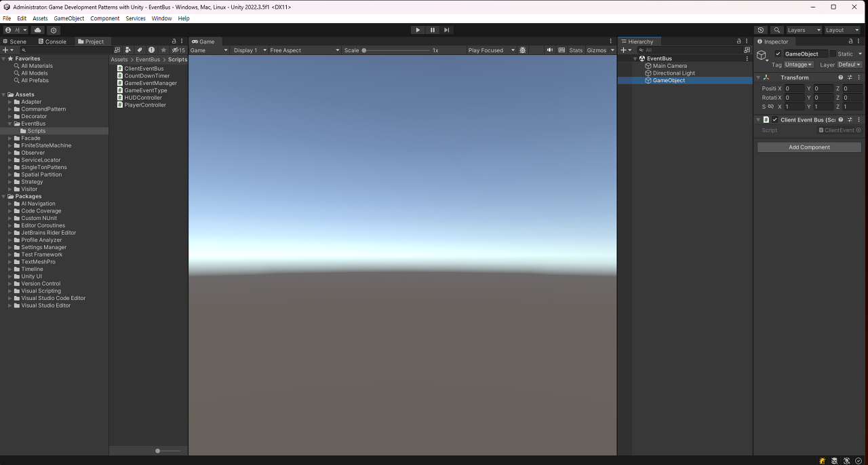The height and width of the screenshot is (465, 868).
Task: Open the account dropdown in toolbar
Action: (16, 30)
